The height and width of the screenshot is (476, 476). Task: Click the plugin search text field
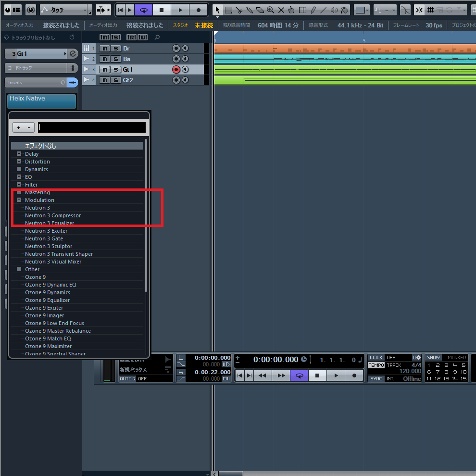pos(92,127)
